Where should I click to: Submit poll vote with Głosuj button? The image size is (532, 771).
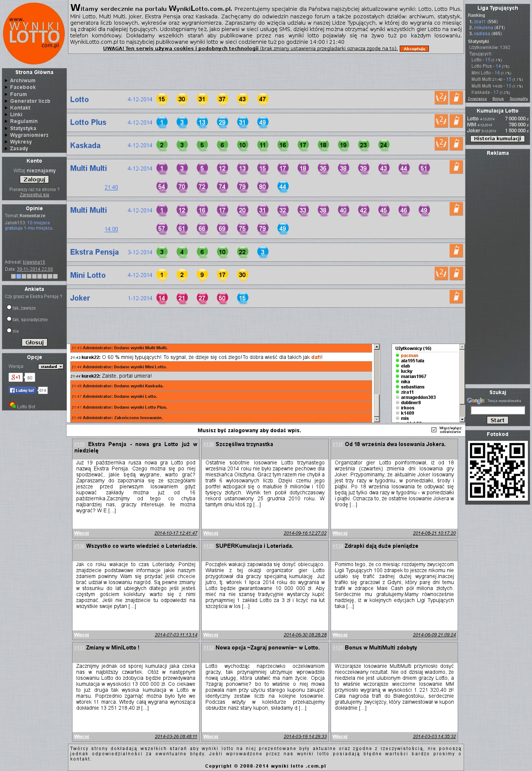pyautogui.click(x=35, y=343)
